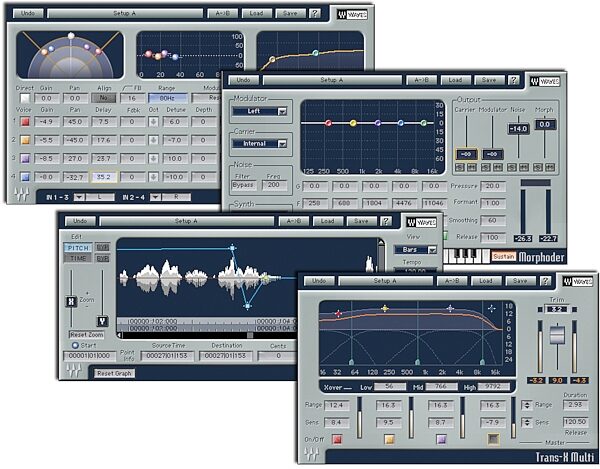Click the Morph output fader at 0.0
Viewport: 600px width, 469px height.
545,125
